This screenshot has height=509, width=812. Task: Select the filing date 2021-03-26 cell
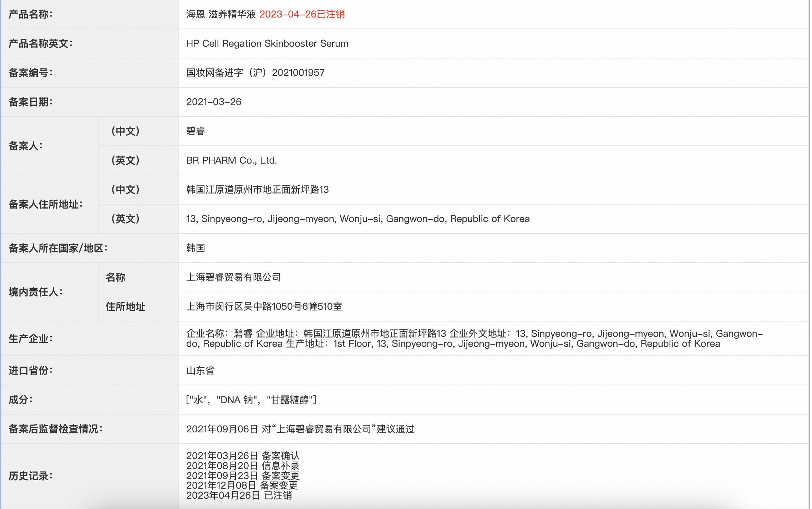(x=214, y=102)
